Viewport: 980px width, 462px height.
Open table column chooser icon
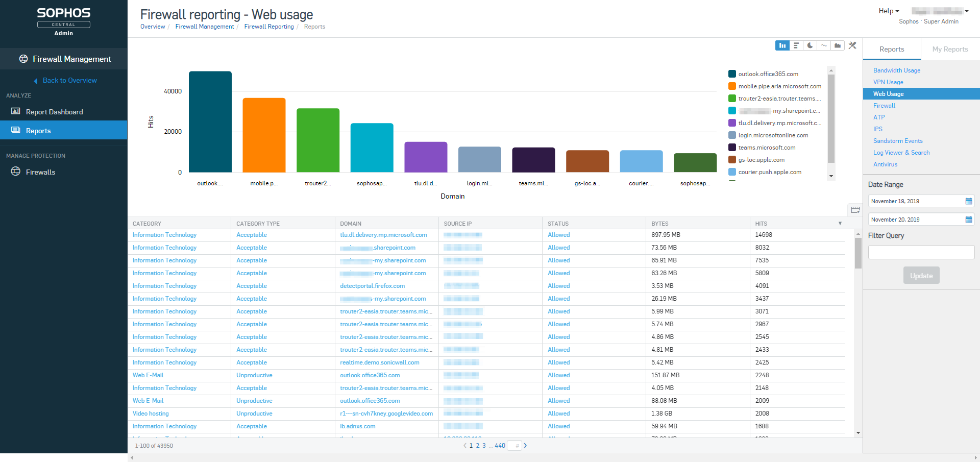pos(855,210)
